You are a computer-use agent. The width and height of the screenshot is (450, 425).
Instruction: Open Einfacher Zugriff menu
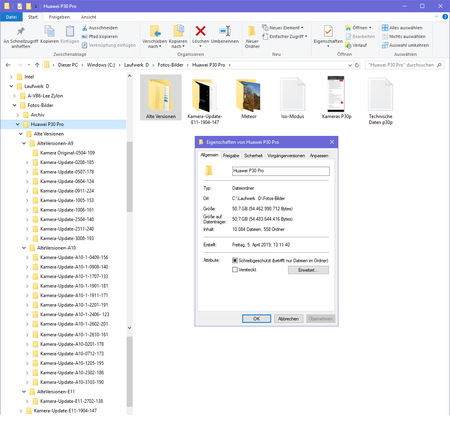285,36
